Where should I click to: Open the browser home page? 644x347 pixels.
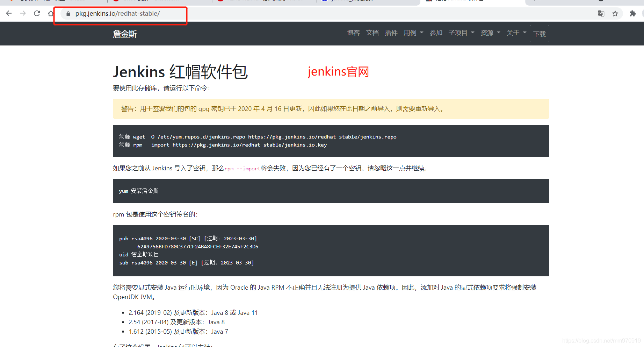click(x=51, y=13)
